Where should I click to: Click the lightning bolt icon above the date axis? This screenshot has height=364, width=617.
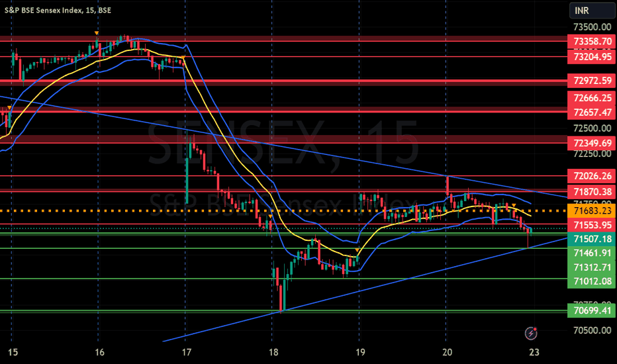pos(531,334)
